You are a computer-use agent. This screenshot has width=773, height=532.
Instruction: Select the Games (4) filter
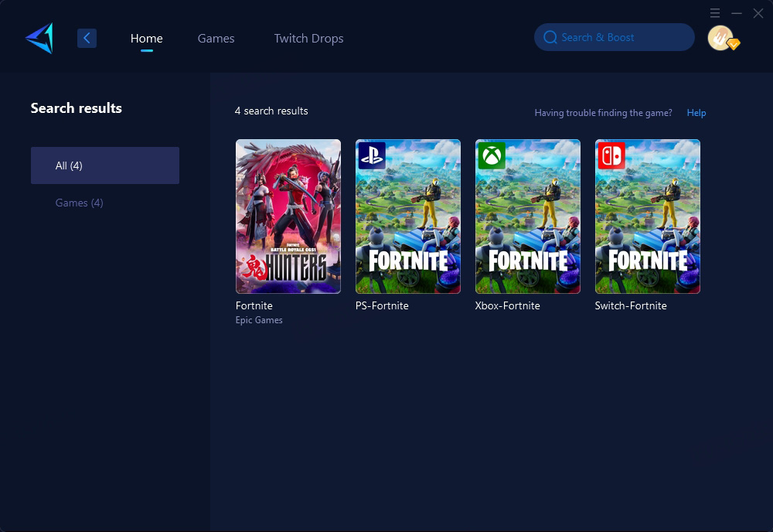coord(79,203)
